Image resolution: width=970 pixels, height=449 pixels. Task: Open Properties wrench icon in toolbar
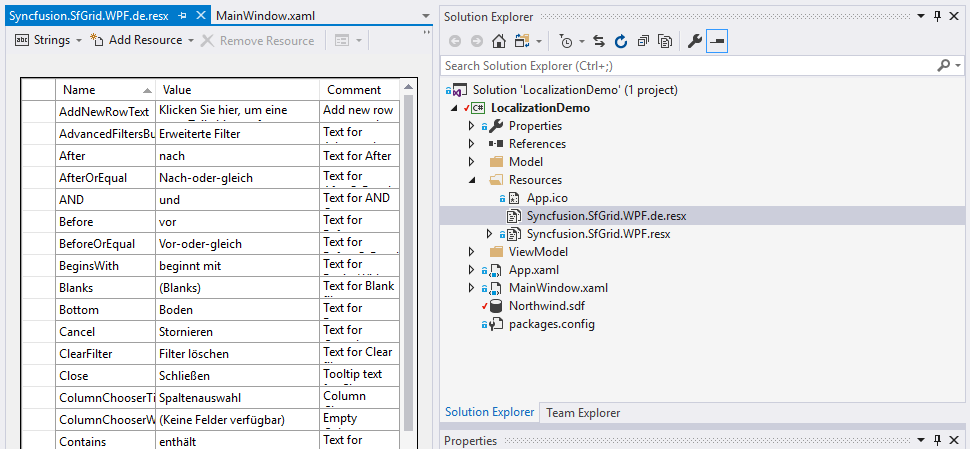(694, 41)
